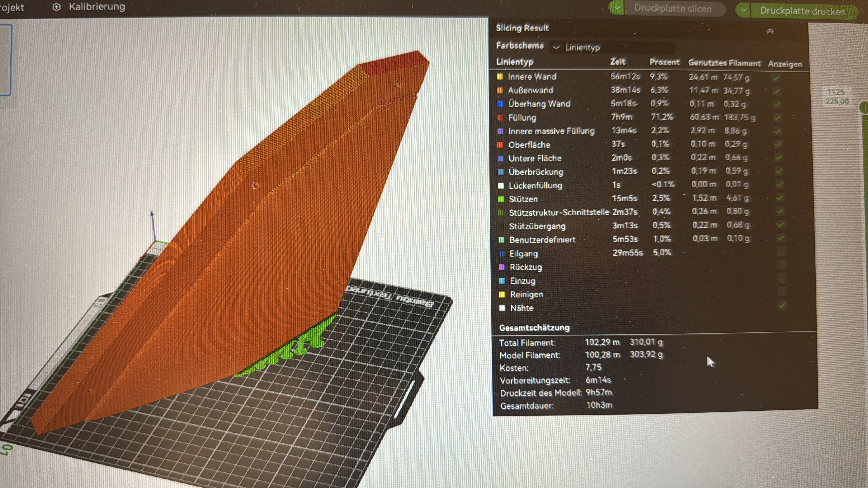Click Druckplatte drucken button

tap(802, 11)
